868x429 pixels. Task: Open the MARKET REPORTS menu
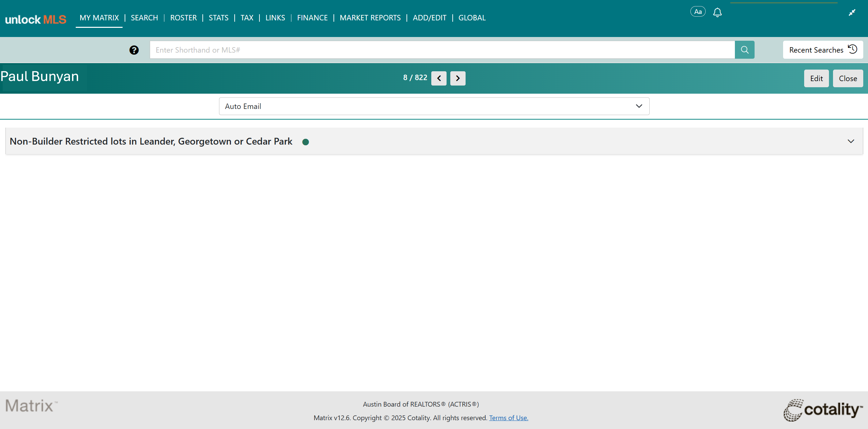point(370,18)
